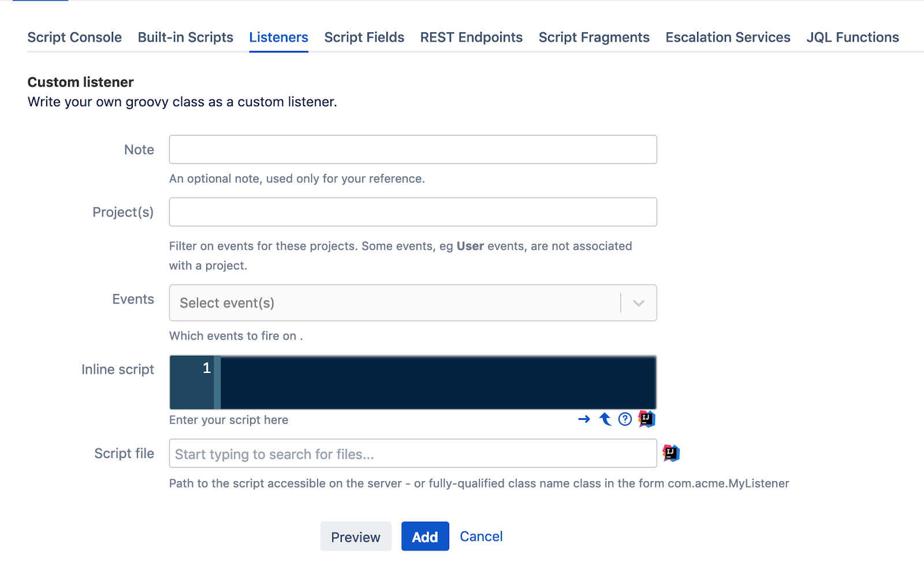Click the IntelliJ icon below the inline script editor
This screenshot has width=924, height=588.
coord(647,419)
